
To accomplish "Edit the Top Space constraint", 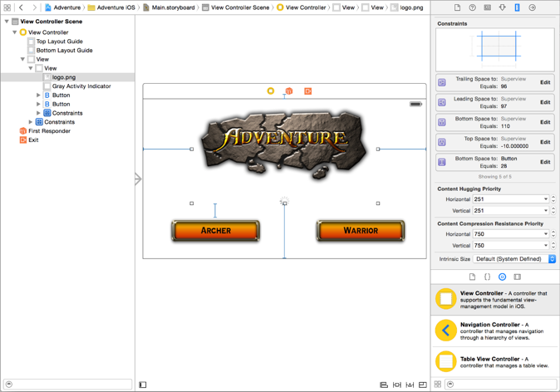I will 545,142.
